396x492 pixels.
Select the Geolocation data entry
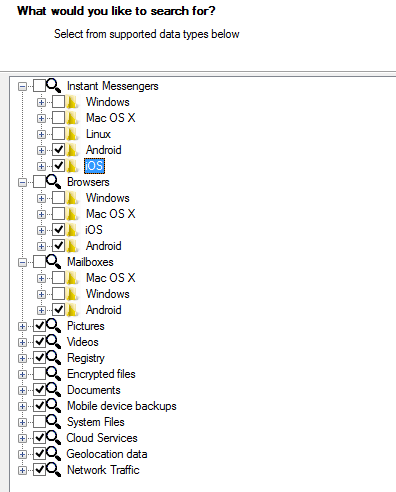point(107,454)
